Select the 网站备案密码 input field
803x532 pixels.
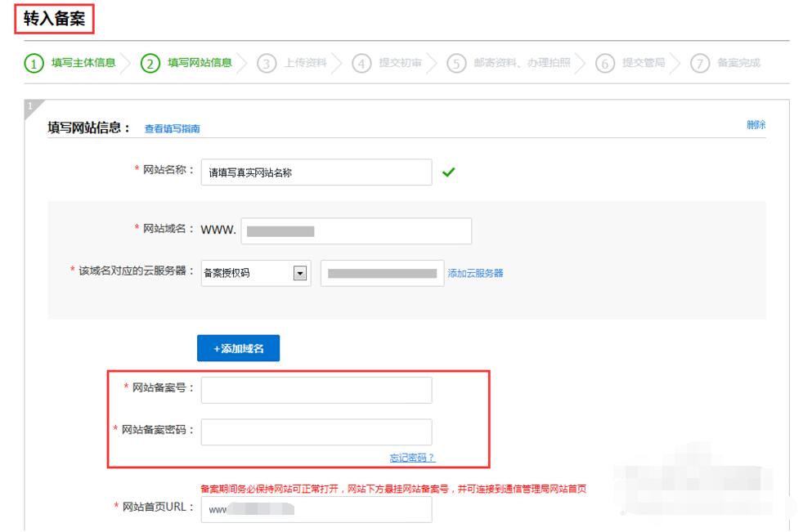tap(316, 432)
